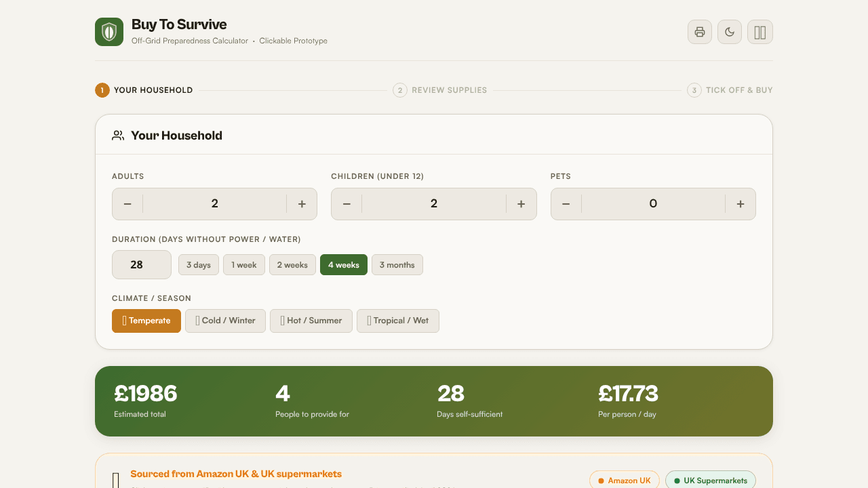Choose the 3 months duration preset
The height and width of the screenshot is (488, 868).
coord(397,265)
